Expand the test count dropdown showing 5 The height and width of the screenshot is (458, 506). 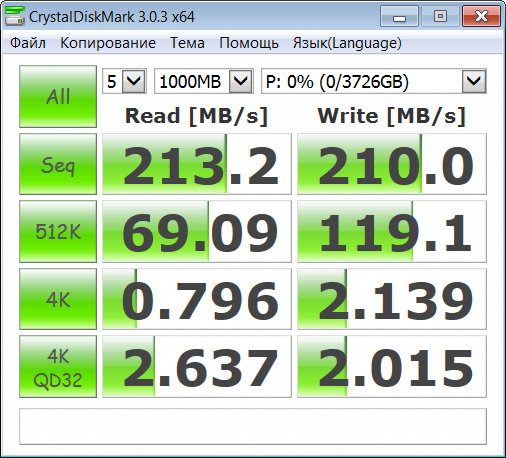[x=134, y=81]
